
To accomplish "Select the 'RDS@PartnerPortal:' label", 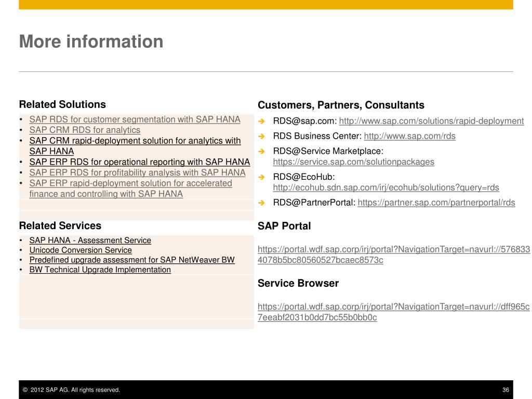I will 314,203.
